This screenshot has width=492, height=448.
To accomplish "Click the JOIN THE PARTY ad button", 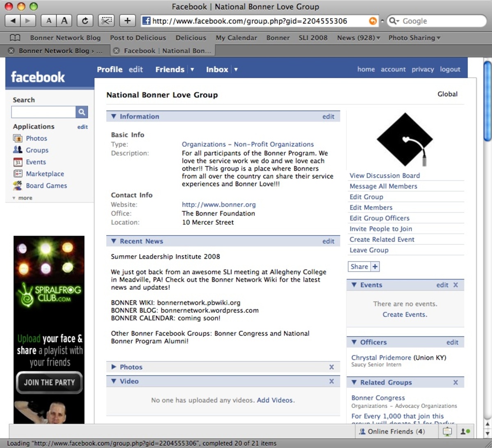I will (x=49, y=382).
